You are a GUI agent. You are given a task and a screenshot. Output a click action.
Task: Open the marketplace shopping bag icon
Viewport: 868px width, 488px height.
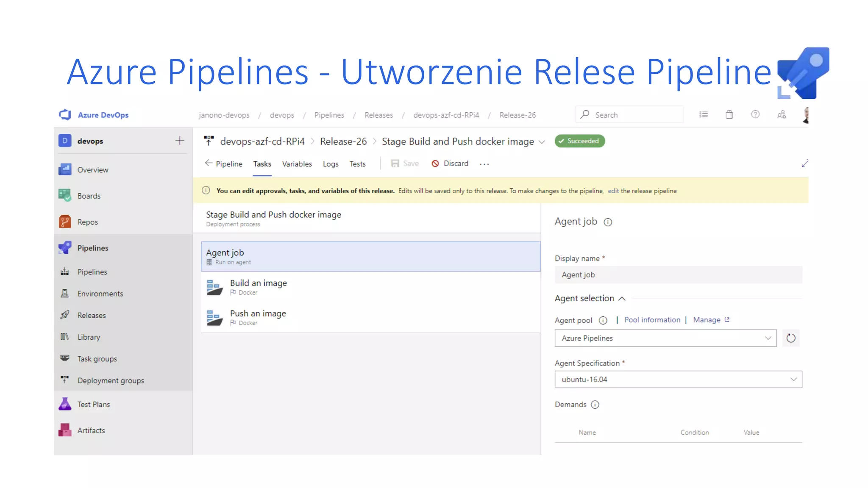(729, 114)
